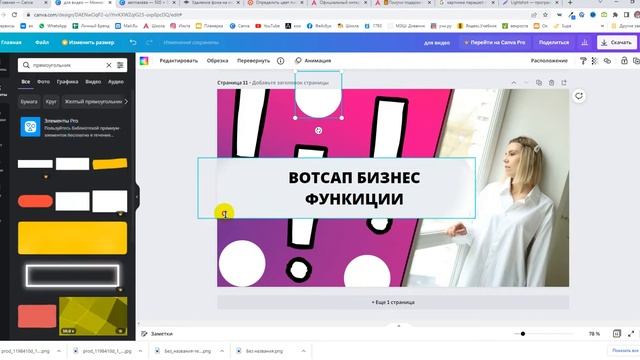640x360 pixels.
Task: Add the glowing white outline rectangle
Action: pyautogui.click(x=73, y=276)
